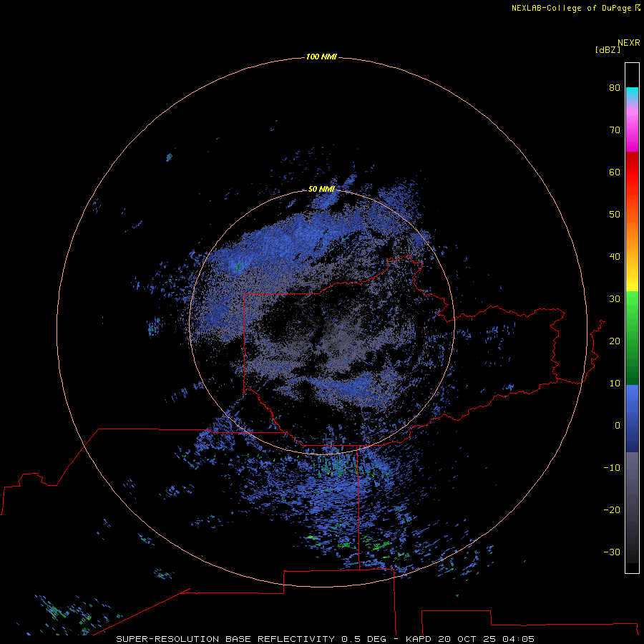Click the -30 value on dBZ scale

click(x=612, y=552)
